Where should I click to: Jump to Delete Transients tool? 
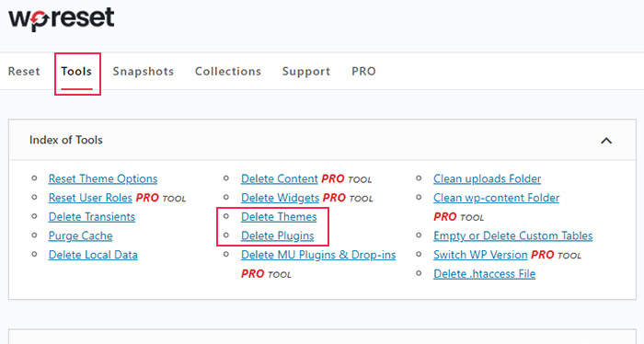92,217
